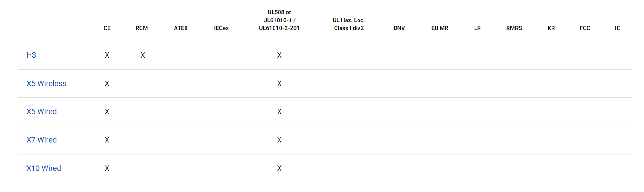Click the X mark under RCM for H3
The image size is (644, 192).
tap(143, 55)
